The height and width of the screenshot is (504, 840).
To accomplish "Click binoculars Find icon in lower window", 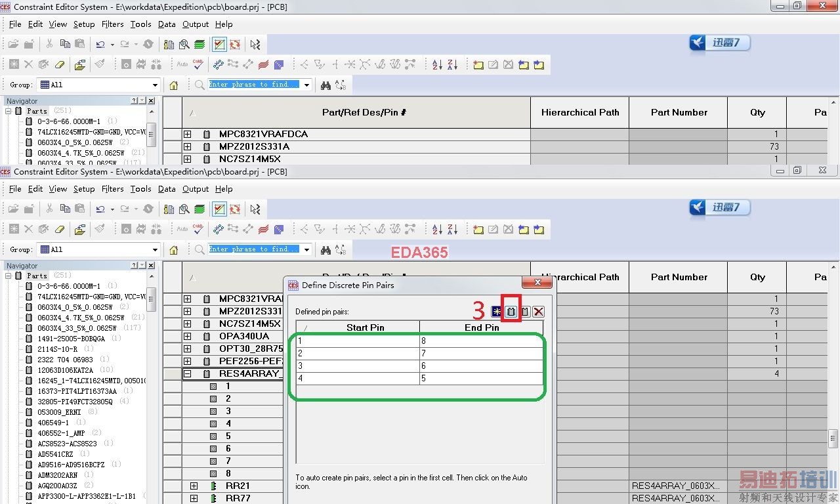I will pos(325,249).
